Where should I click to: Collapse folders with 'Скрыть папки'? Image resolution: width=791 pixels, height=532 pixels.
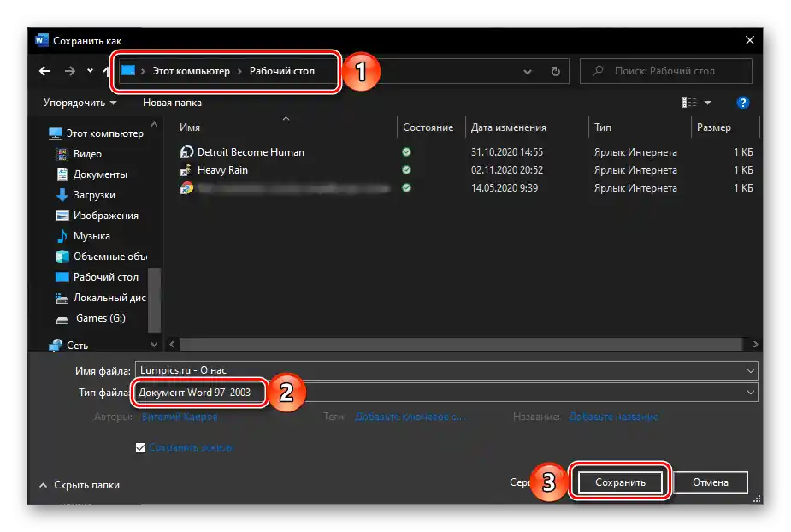coord(80,485)
